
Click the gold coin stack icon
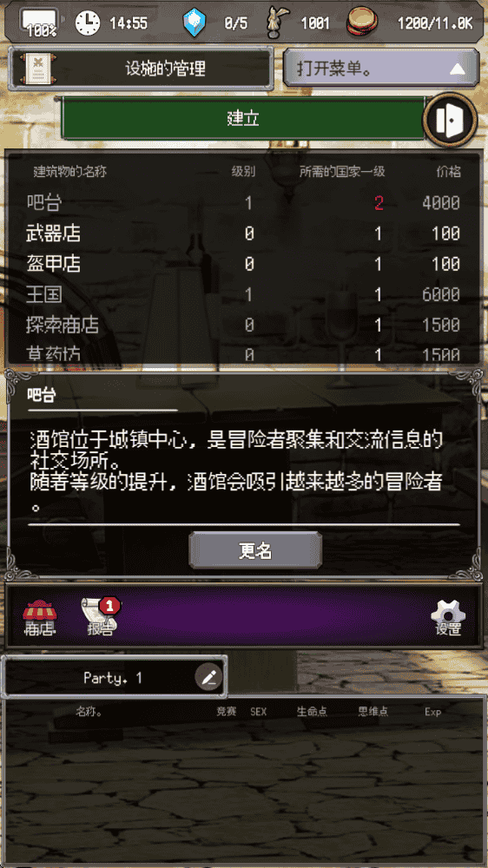coord(360,23)
